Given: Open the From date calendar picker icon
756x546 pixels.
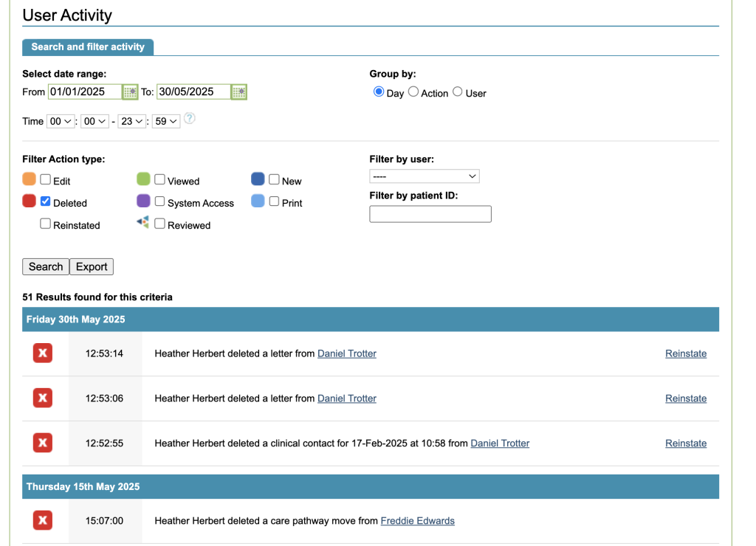Looking at the screenshot, I should click(x=130, y=92).
